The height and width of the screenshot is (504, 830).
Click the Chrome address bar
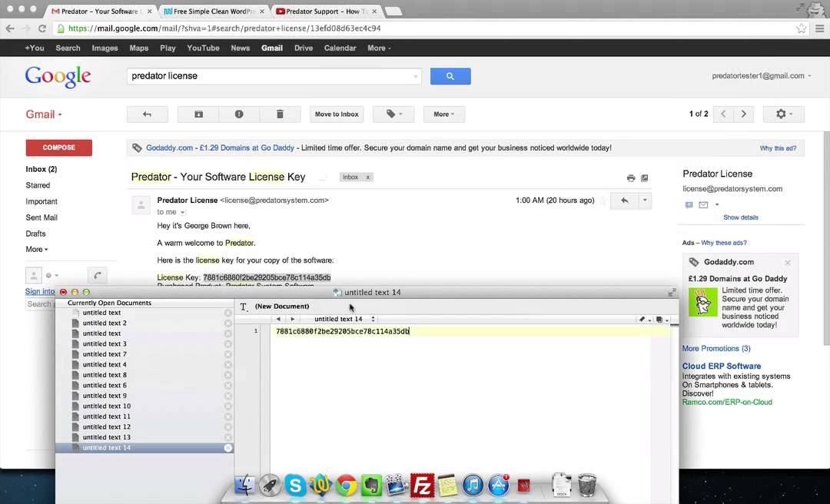[x=423, y=28]
